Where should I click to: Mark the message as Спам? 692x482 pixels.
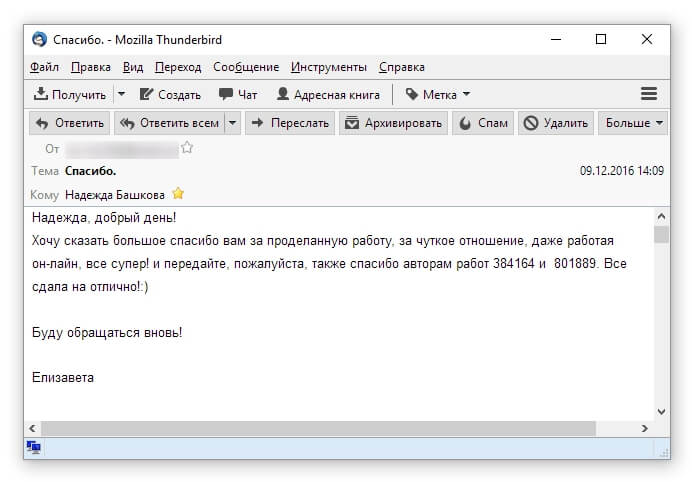click(x=483, y=123)
